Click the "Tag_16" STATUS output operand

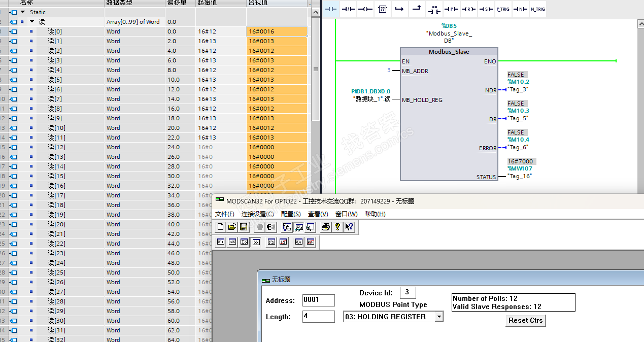pyautogui.click(x=519, y=176)
